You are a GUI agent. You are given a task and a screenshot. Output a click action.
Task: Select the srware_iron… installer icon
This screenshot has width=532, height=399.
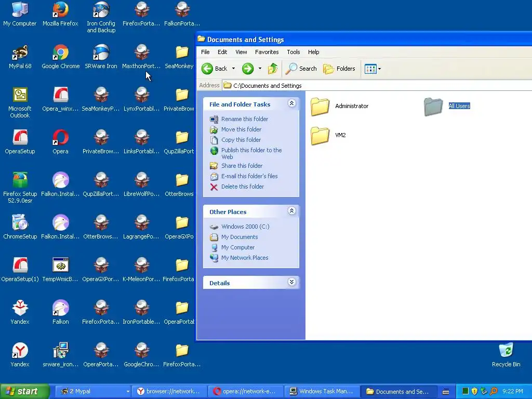[x=60, y=354]
